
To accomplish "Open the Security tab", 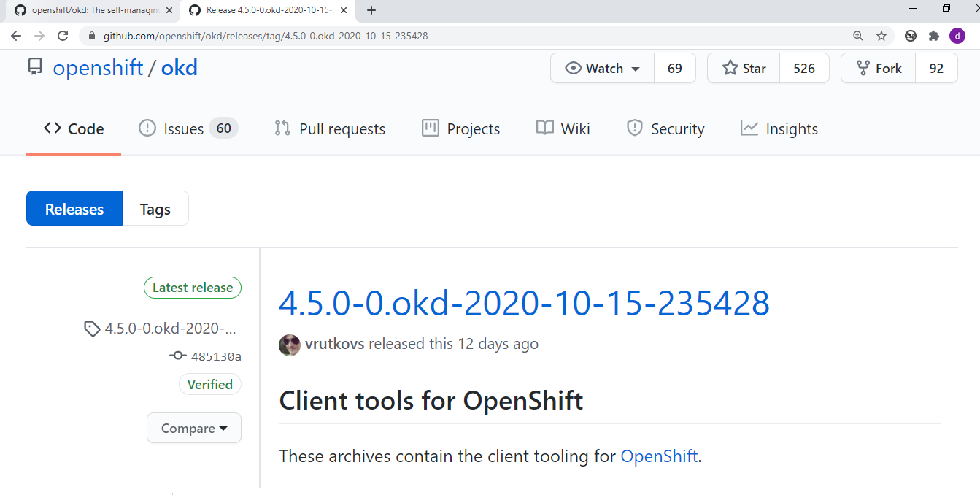I will pos(665,128).
